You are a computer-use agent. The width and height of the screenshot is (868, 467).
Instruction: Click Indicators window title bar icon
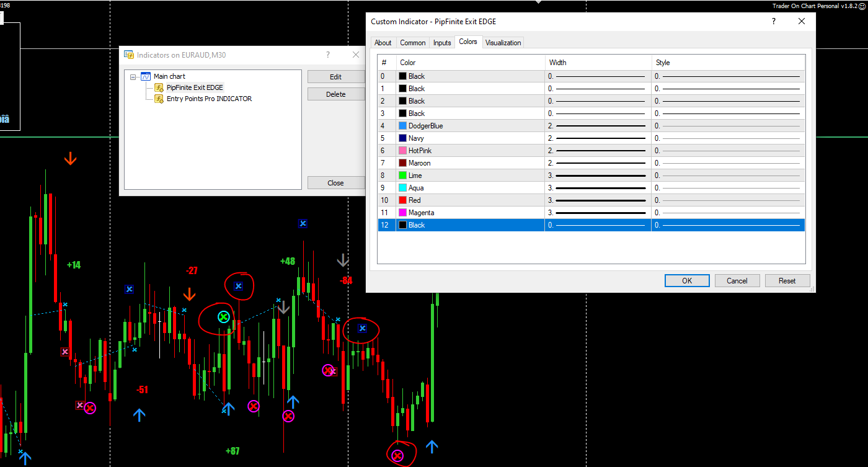point(129,55)
